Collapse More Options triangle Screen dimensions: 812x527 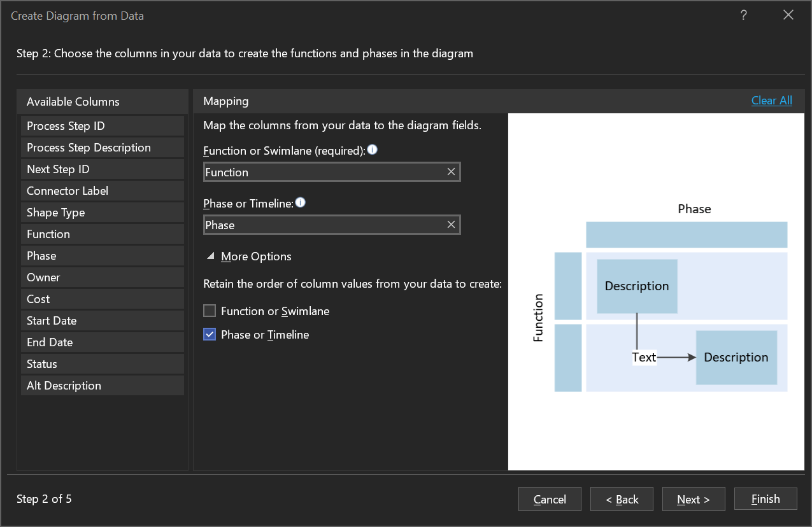click(210, 256)
